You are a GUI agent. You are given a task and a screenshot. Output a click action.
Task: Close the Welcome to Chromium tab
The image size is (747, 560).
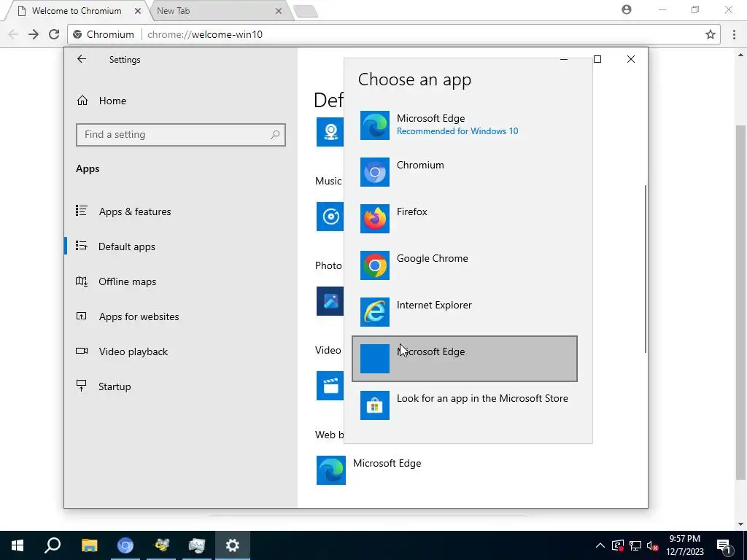point(138,11)
